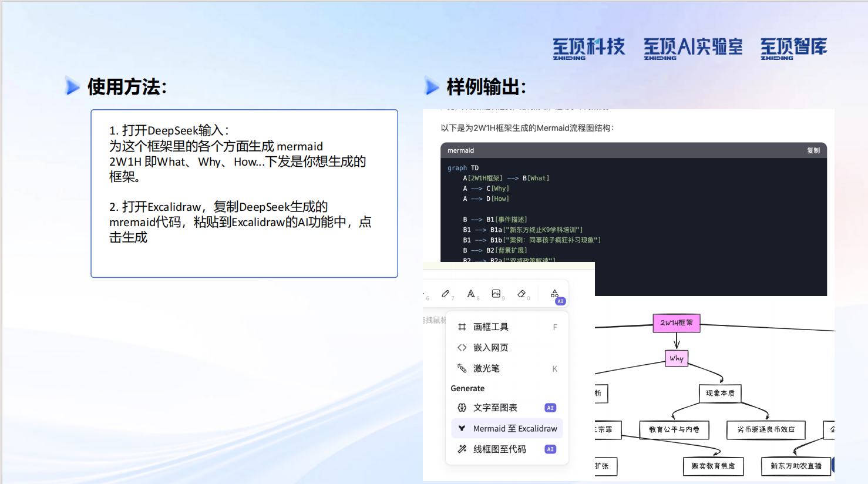
Task: Click the 至顶智库 logo
Action: 793,48
